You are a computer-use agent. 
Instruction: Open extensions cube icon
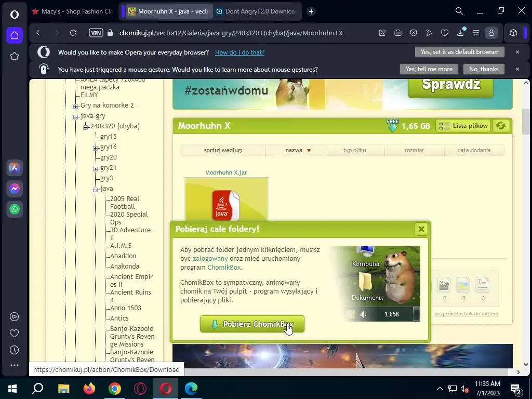tap(513, 33)
